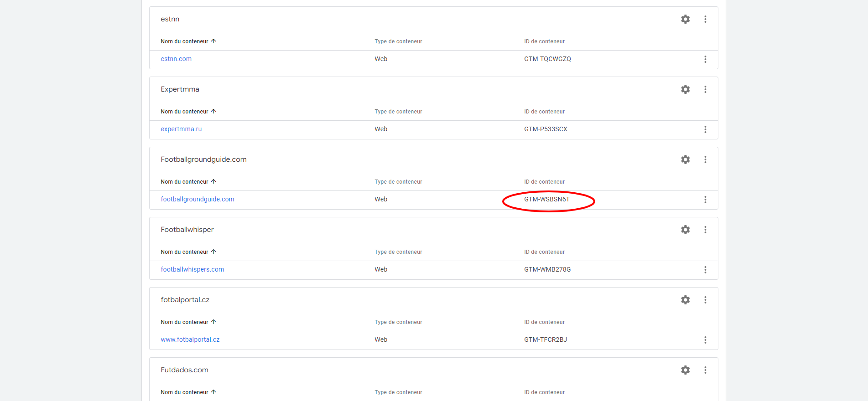Open settings gear for Footballwhisper account
The height and width of the screenshot is (401, 868).
[x=685, y=230]
